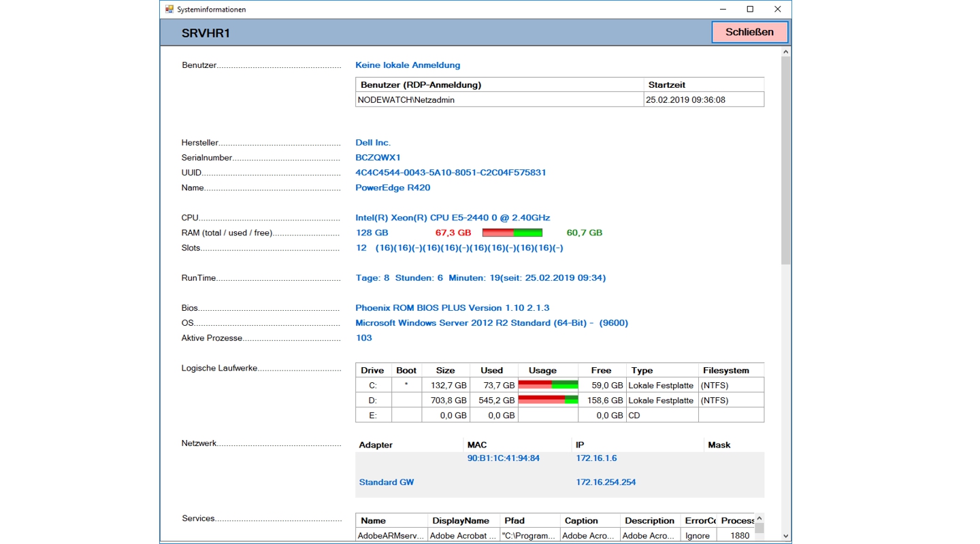Select the Free column header
Screen dimensions: 980x544
click(601, 371)
